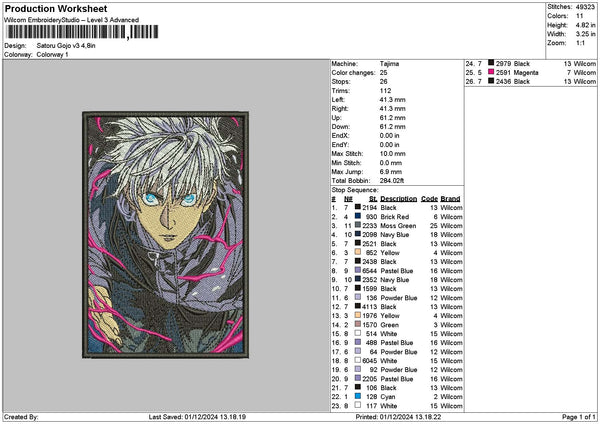
Task: Click the Stops value 26
Action: 383,82
